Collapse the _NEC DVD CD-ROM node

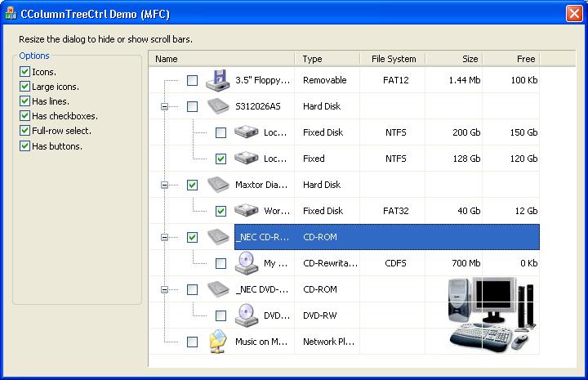pos(164,289)
